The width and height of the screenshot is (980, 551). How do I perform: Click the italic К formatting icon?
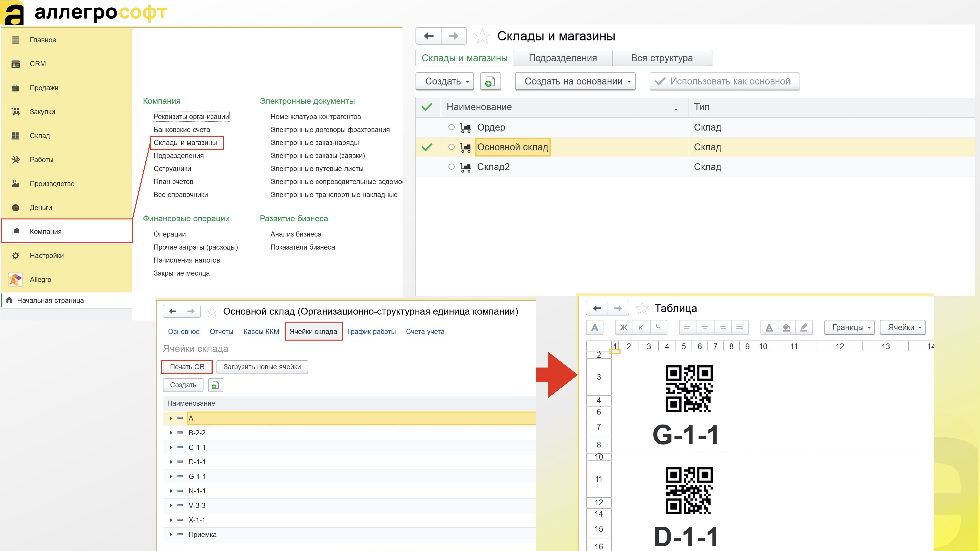point(641,327)
